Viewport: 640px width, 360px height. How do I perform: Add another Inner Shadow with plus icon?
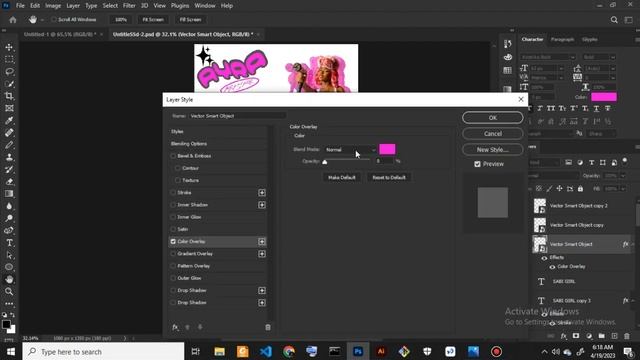262,205
